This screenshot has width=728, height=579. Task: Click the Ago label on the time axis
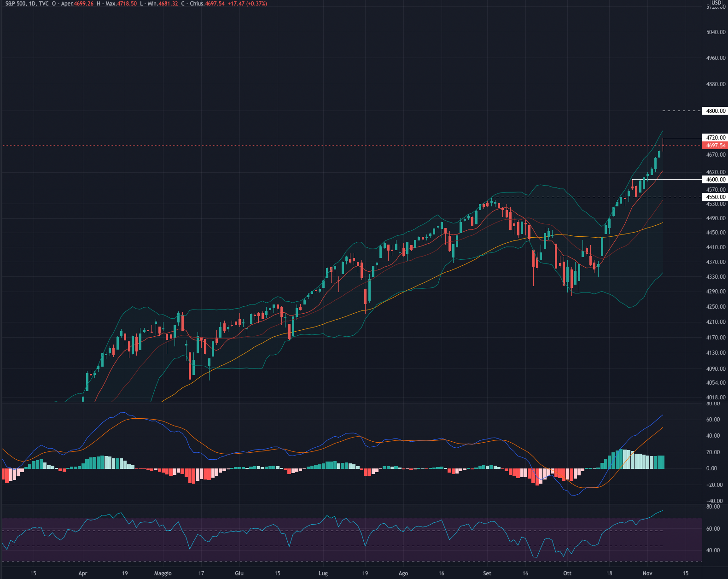click(403, 573)
